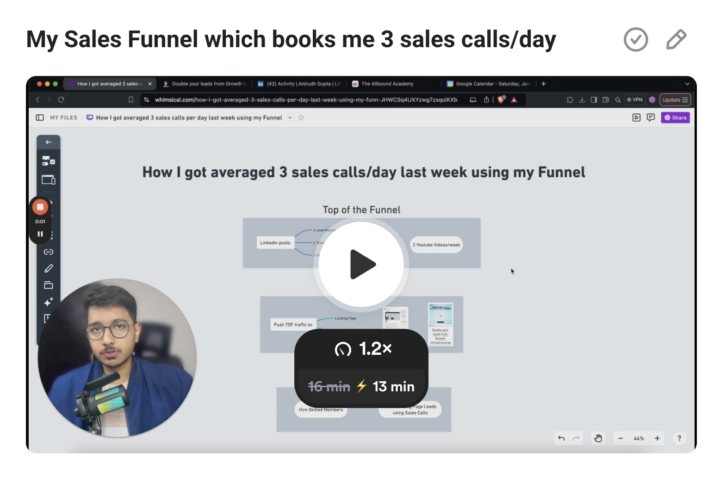Click the browser reload button
The image size is (720, 482).
[x=61, y=100]
